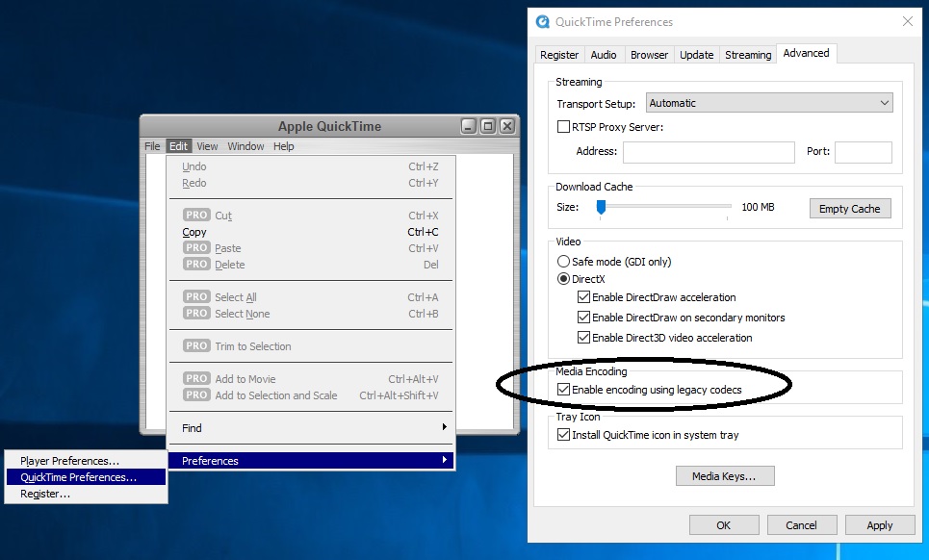Open the Update tab
The image size is (929, 560).
pyautogui.click(x=697, y=55)
